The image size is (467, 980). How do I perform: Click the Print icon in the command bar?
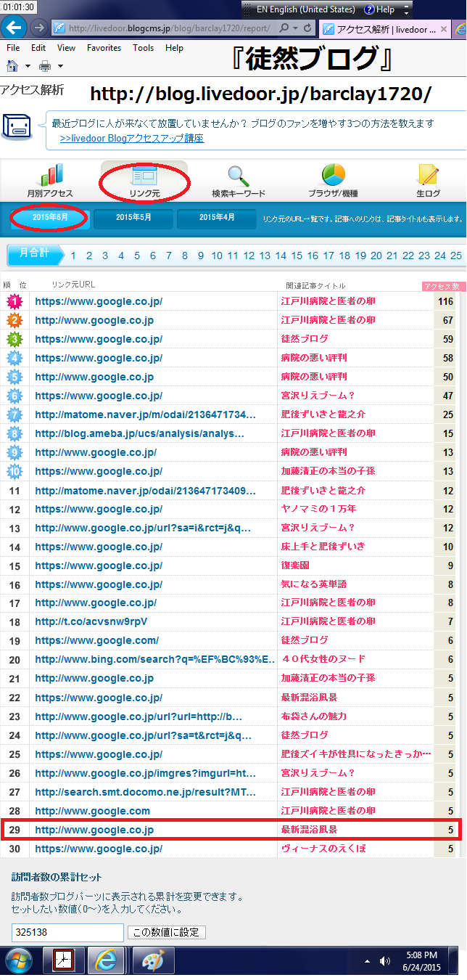[45, 66]
